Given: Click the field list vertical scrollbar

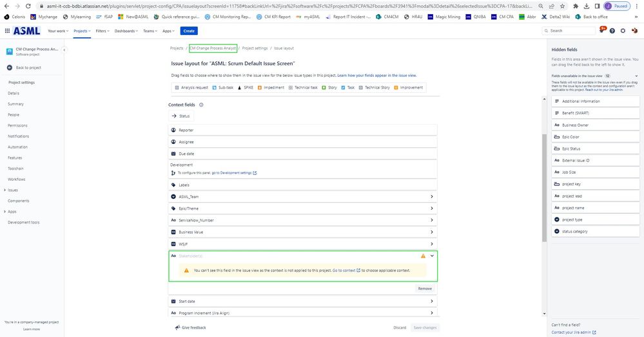Looking at the screenshot, I should [x=545, y=188].
